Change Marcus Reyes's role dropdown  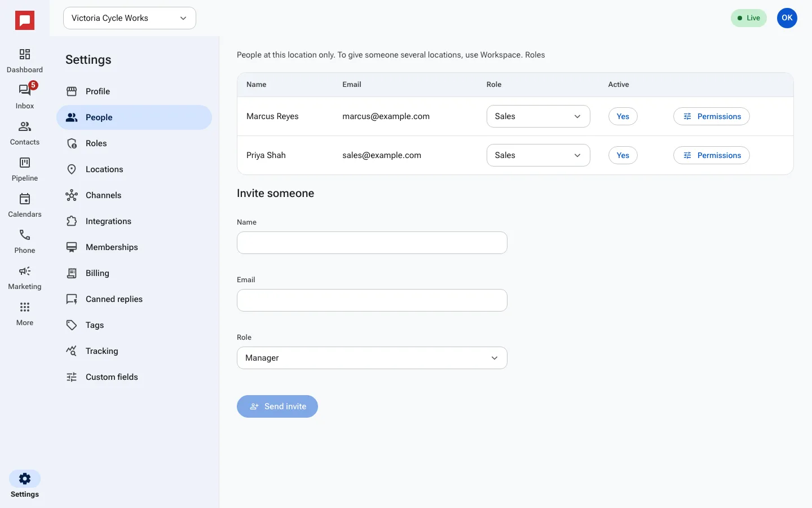point(539,116)
